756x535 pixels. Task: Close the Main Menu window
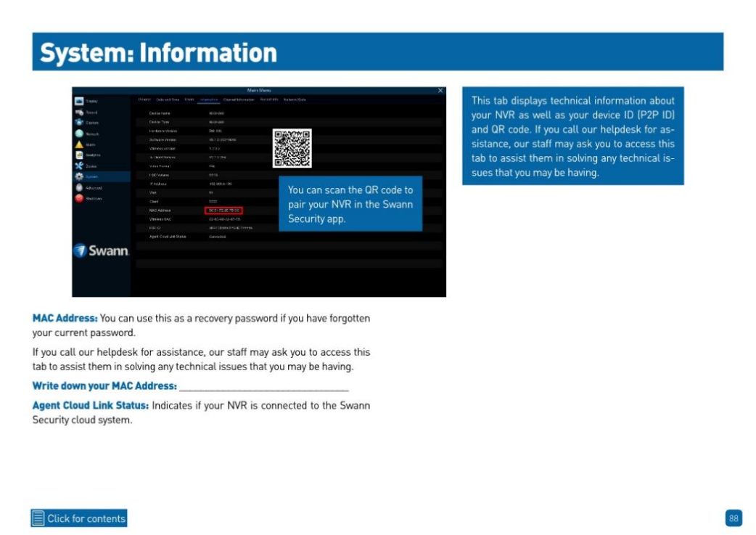440,90
